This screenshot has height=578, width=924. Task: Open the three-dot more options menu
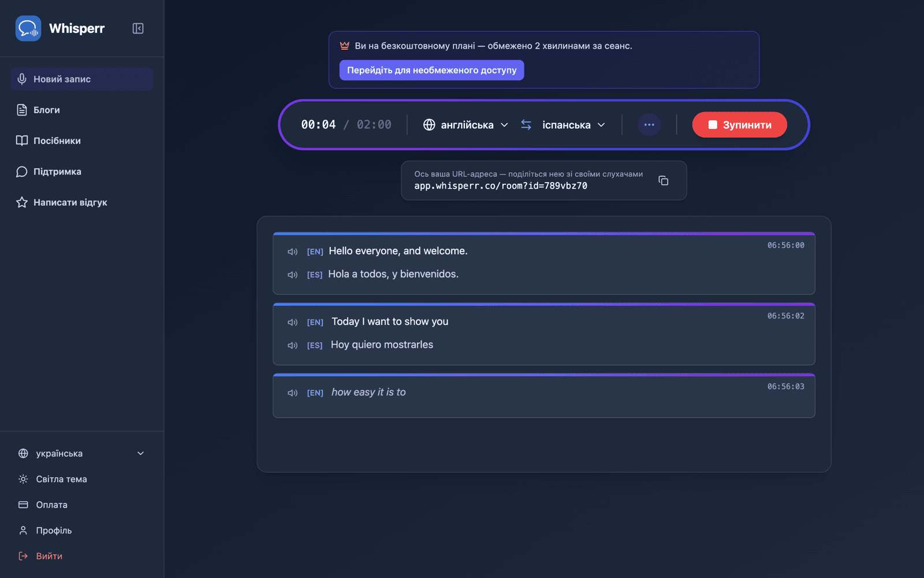pyautogui.click(x=649, y=125)
